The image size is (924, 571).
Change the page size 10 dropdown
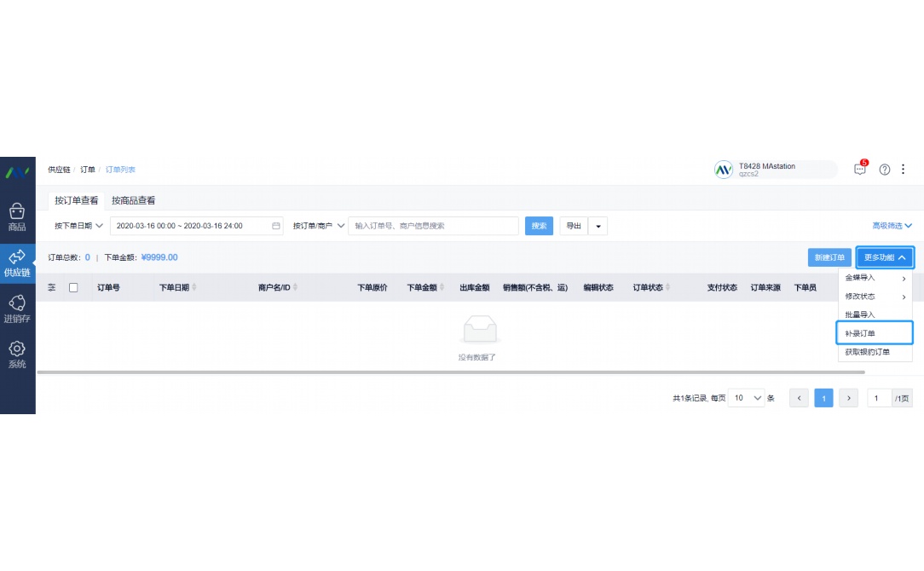pos(748,398)
